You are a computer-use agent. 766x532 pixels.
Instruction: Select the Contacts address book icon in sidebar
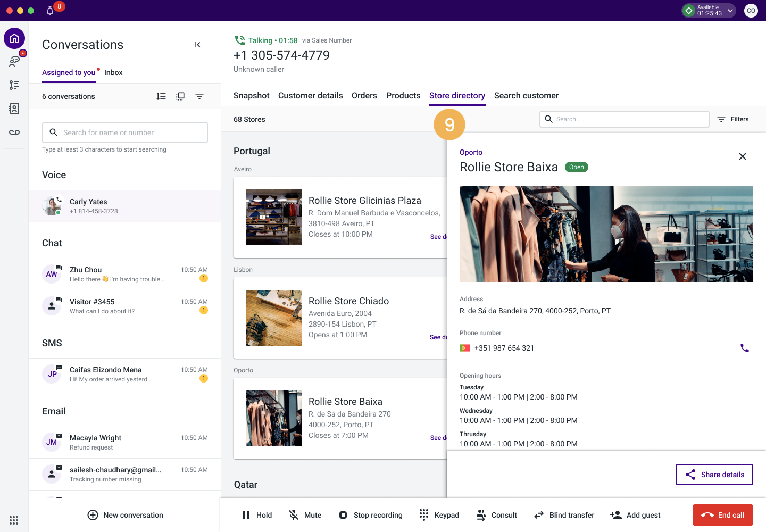coord(14,109)
